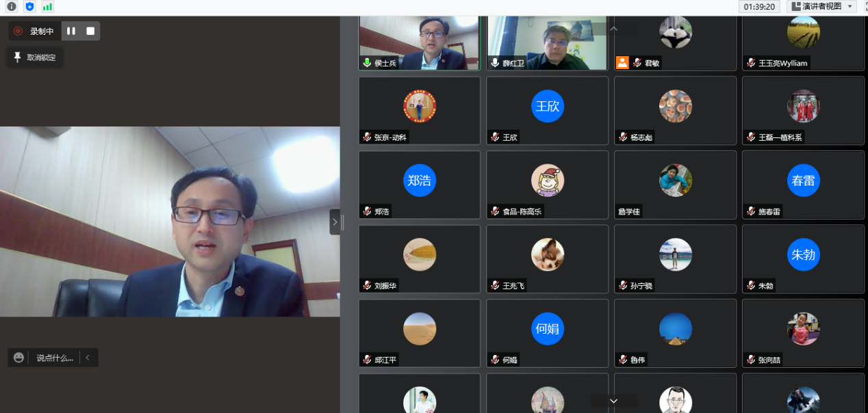Click the 说点什么... chat input
The image size is (868, 413).
(x=55, y=358)
